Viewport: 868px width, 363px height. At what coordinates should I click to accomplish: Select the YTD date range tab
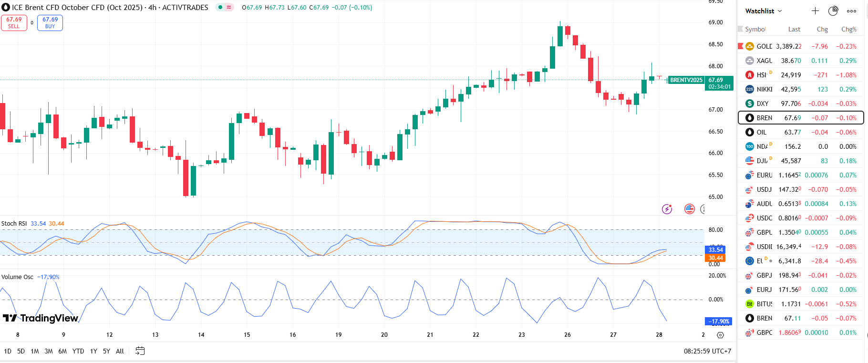(78, 351)
